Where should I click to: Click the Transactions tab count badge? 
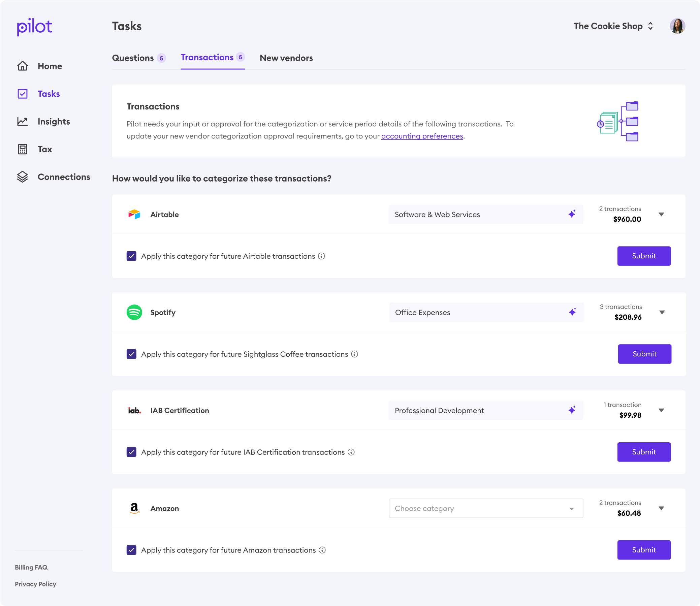click(241, 57)
